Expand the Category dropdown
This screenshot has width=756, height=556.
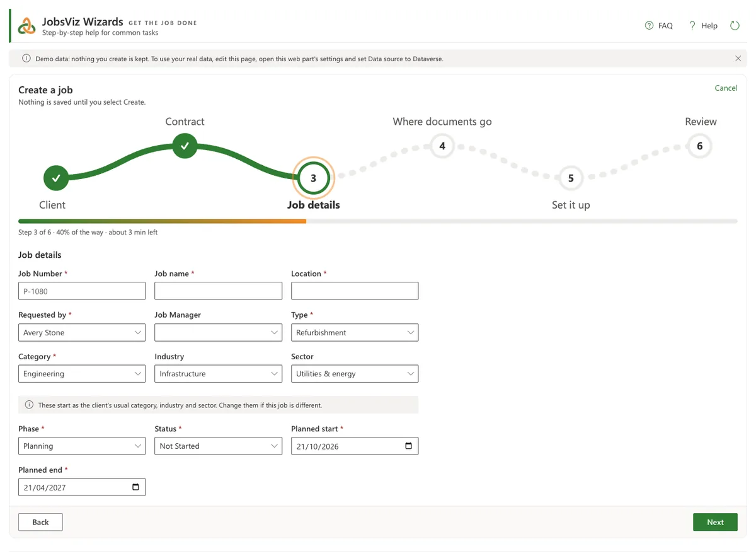[82, 374]
